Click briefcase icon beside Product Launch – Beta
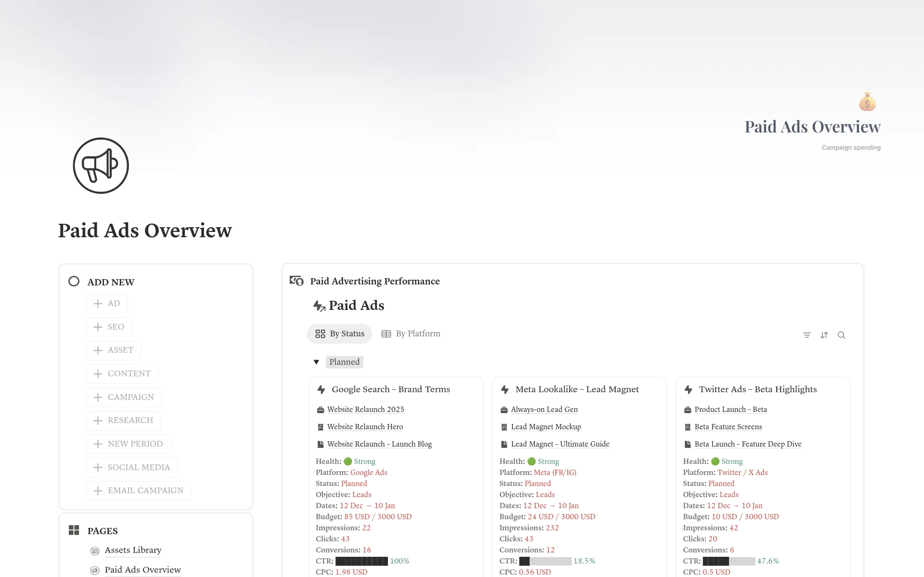 point(688,410)
